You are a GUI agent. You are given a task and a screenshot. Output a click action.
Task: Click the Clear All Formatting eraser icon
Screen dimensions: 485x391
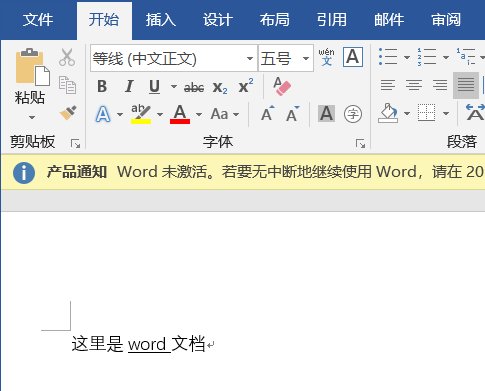282,86
